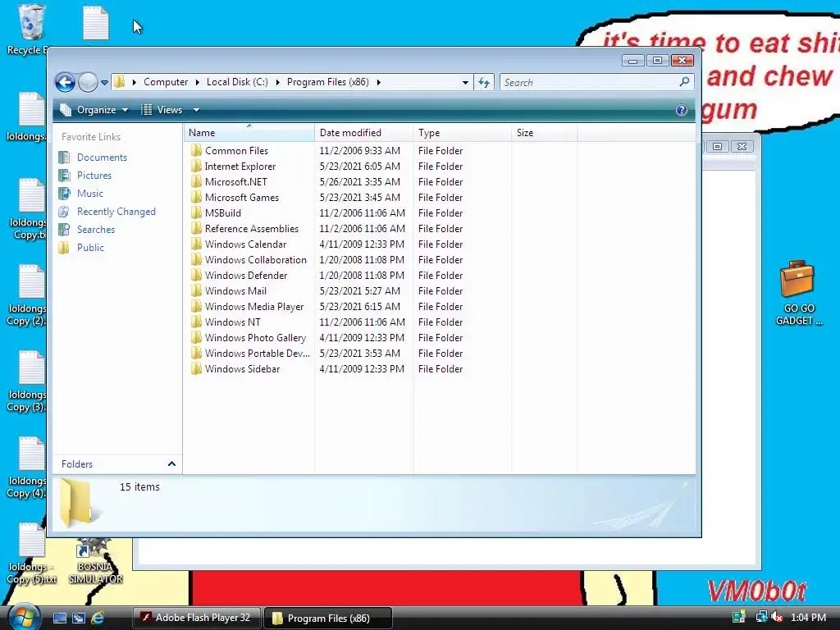Click the Views button
This screenshot has width=840, height=630.
point(162,110)
